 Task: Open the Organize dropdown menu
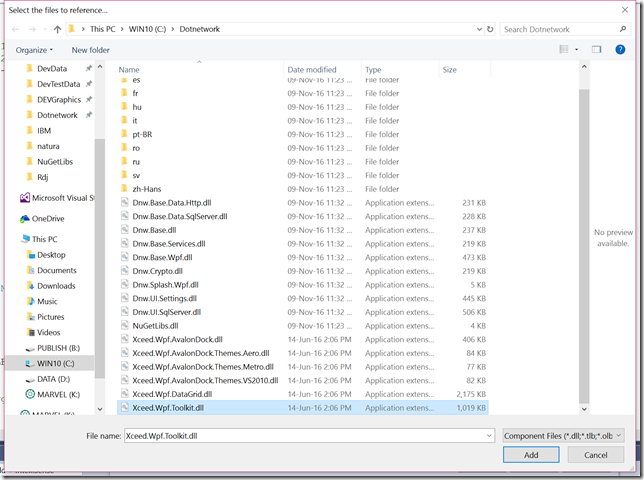pyautogui.click(x=35, y=49)
